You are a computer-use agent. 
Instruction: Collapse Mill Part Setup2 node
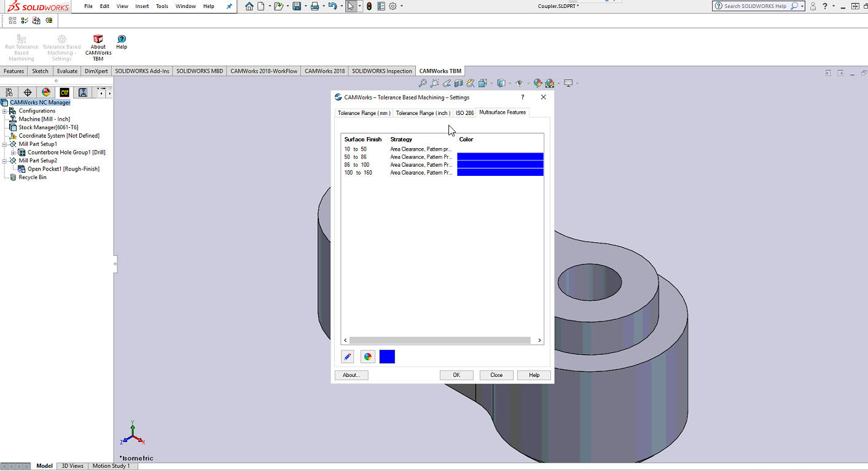coord(4,161)
